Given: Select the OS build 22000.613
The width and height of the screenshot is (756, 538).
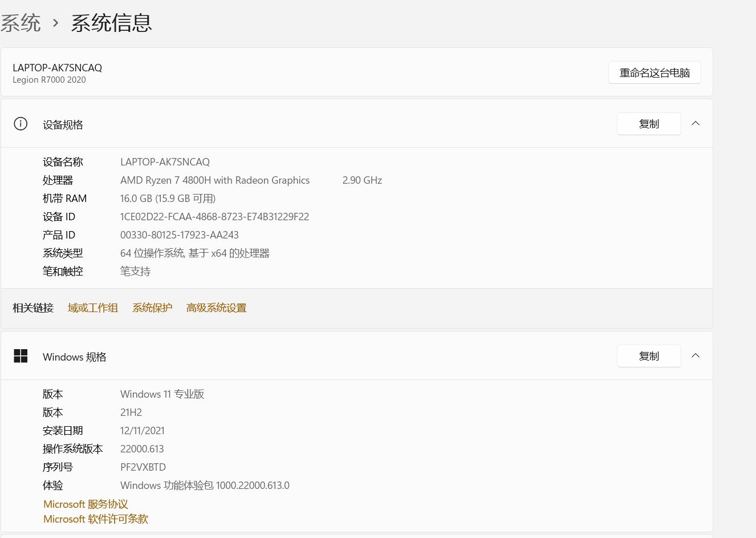Looking at the screenshot, I should [142, 449].
